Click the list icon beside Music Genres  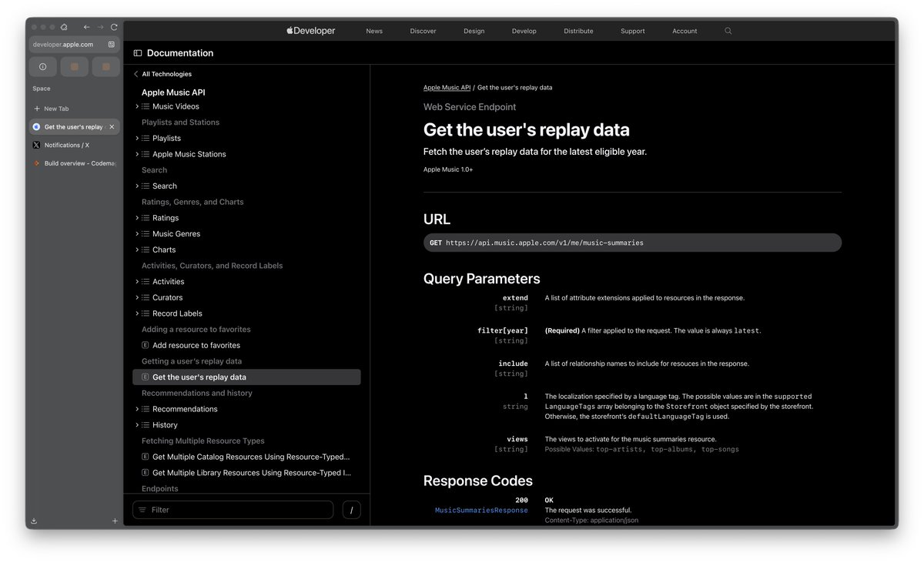[146, 233]
